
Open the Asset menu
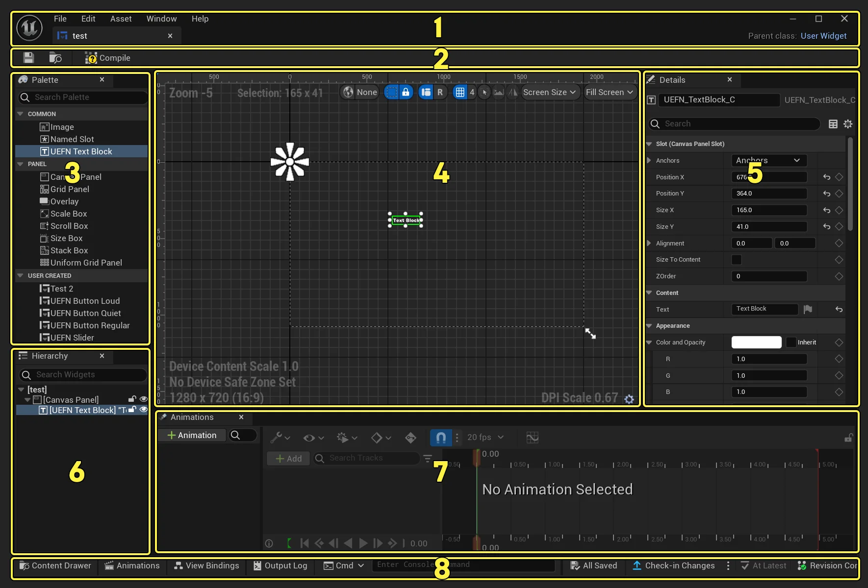point(121,19)
